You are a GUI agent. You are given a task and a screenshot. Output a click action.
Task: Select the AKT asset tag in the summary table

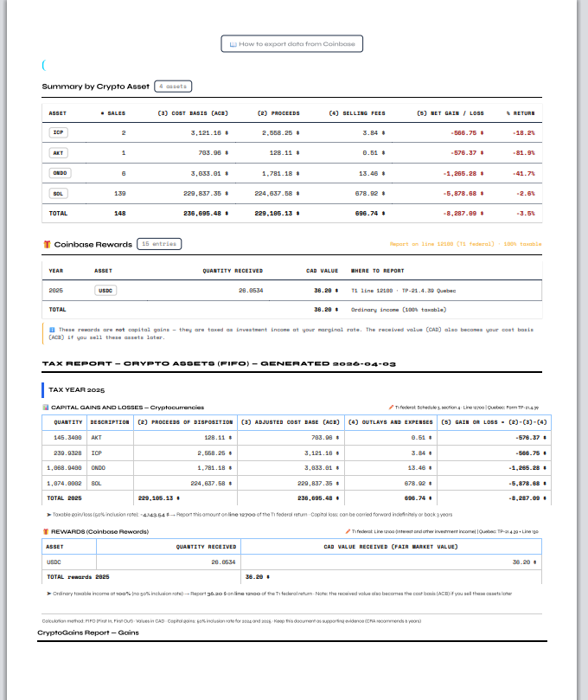point(59,152)
